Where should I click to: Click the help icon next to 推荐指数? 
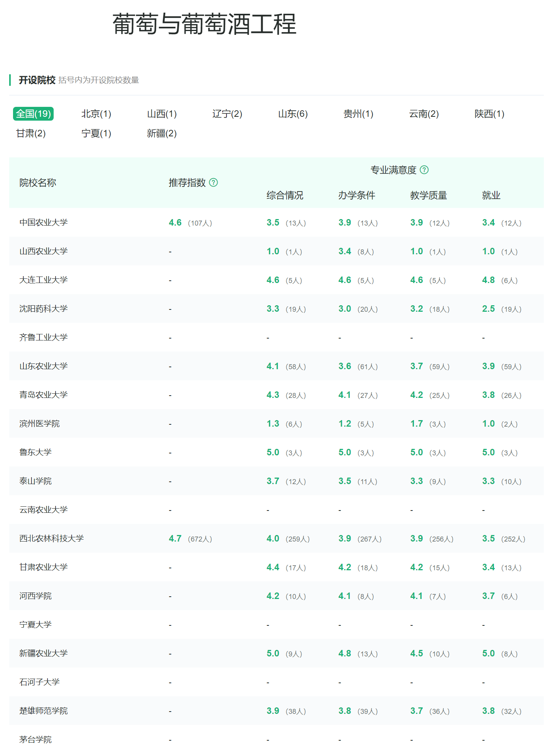click(x=213, y=183)
